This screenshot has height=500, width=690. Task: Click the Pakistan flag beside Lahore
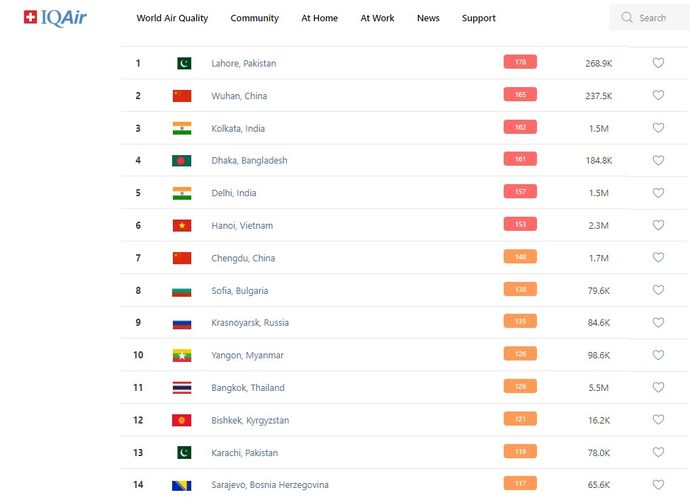click(x=183, y=63)
